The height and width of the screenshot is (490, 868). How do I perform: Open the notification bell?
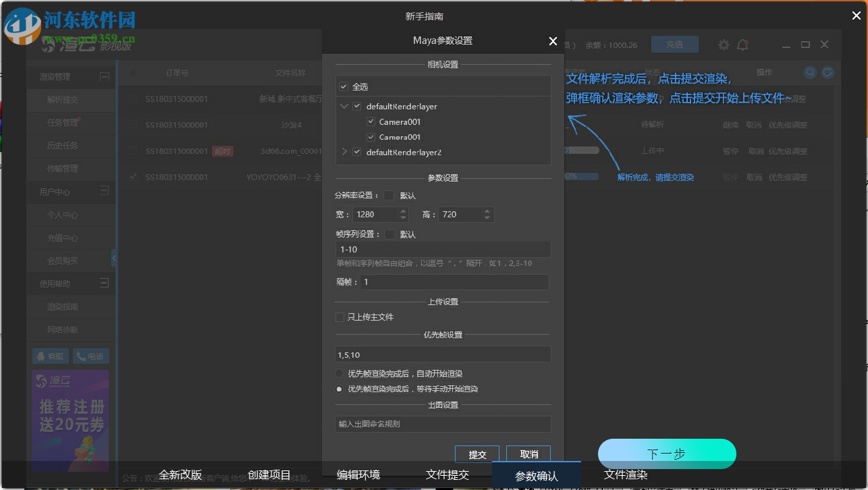tap(742, 45)
